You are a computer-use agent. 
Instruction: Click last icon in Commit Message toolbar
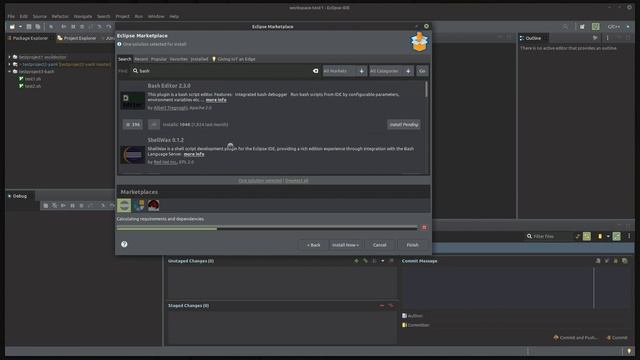(624, 261)
